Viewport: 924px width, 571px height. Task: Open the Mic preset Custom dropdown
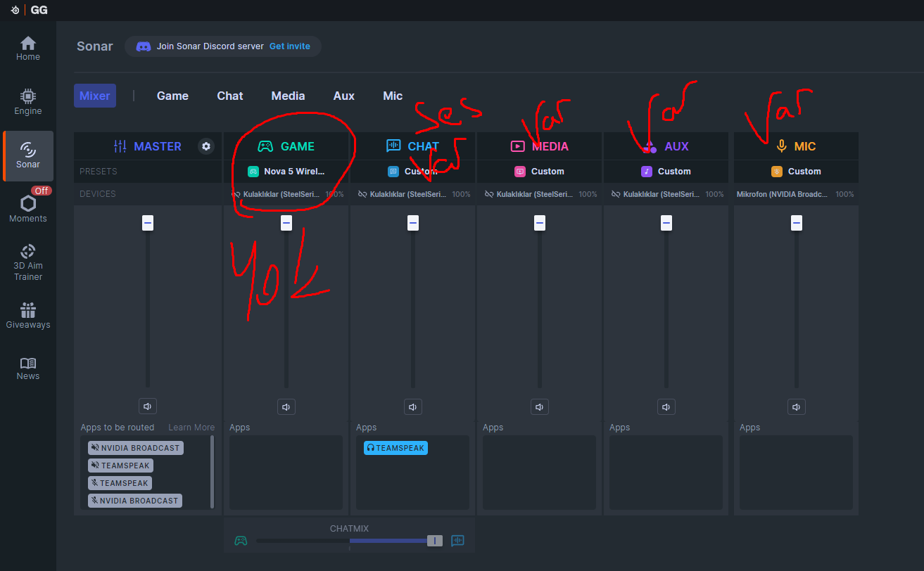(796, 172)
